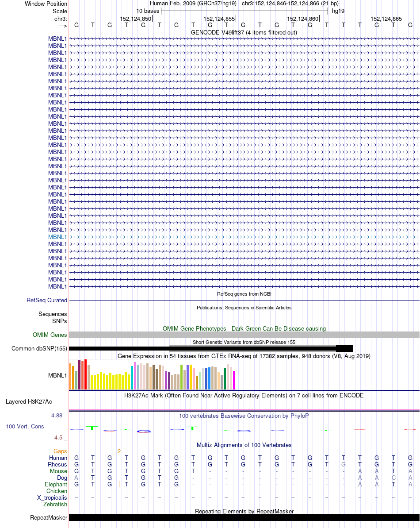The image size is (420, 528).
Task: Select the Elephant alignment row label
Action: click(56, 484)
